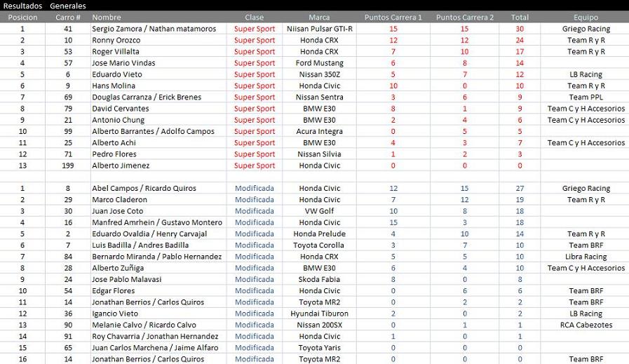Screen dimensions: 629x364
Task: Click the Resultados title label
Action: click(x=22, y=6)
